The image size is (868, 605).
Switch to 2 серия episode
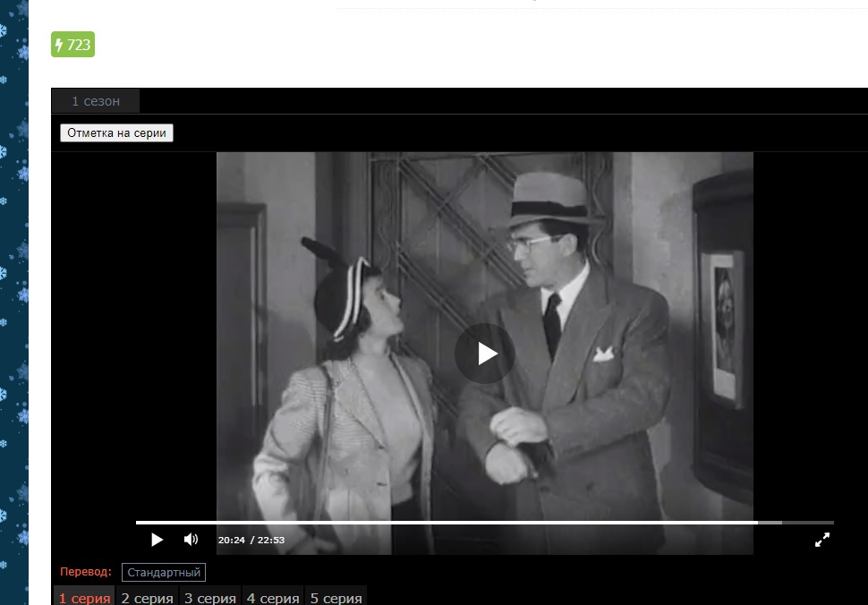pos(147,598)
